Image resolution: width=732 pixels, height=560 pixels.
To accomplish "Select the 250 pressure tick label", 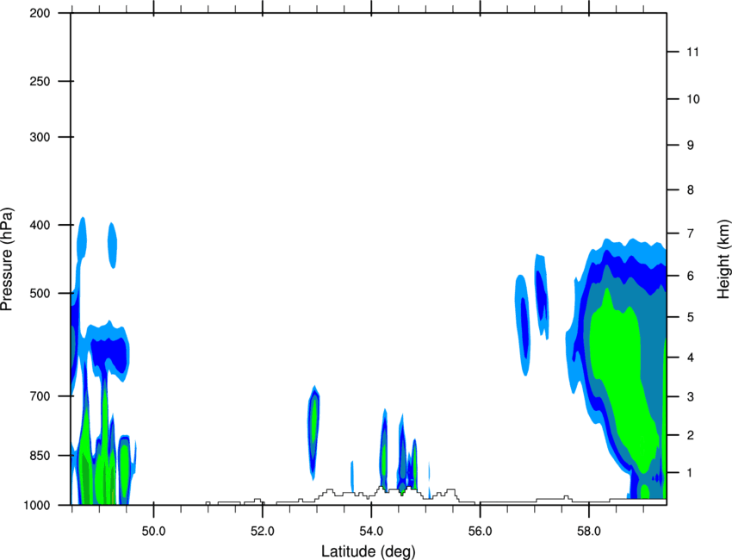I will pos(40,81).
